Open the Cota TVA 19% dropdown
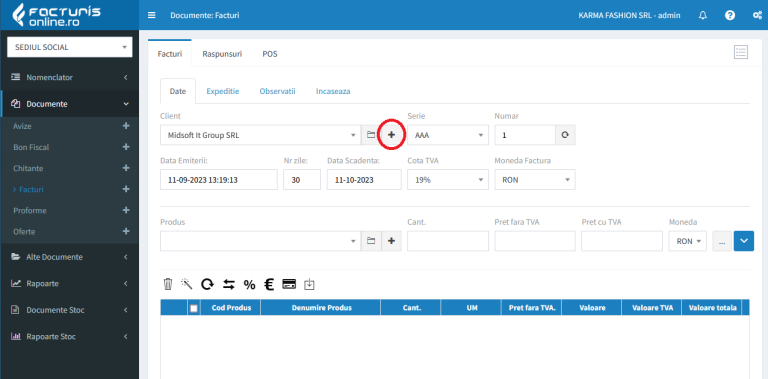Screen dimensions: 768x379 (448, 180)
